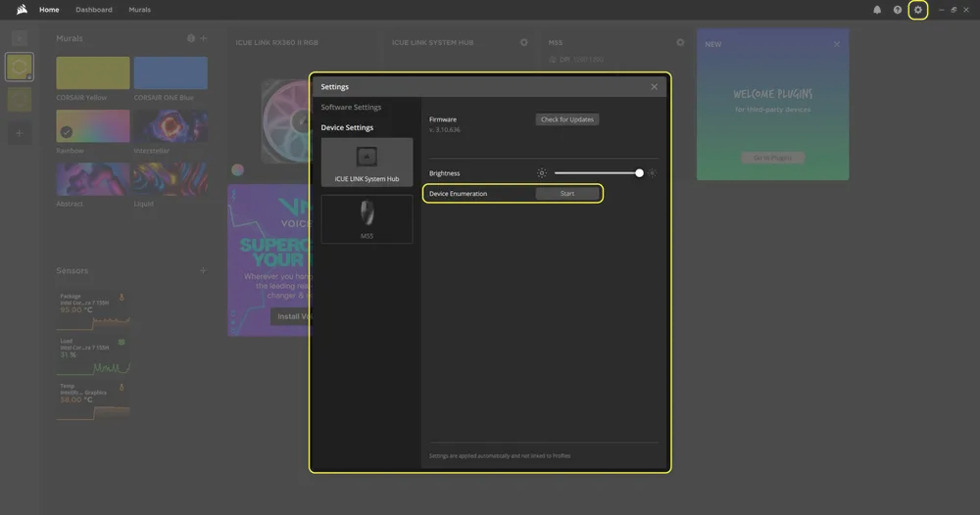The width and height of the screenshot is (980, 515).
Task: Select the iCUE LINK System Hub device
Action: click(367, 163)
